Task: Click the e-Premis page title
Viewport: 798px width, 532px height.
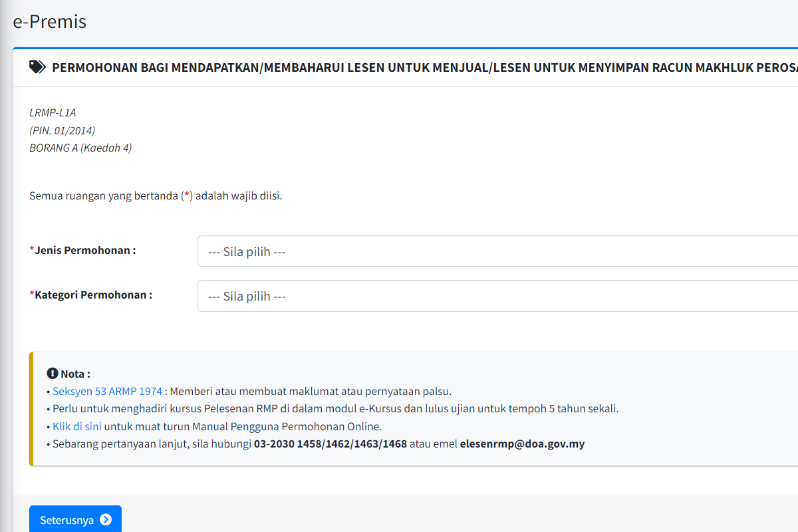Action: [50, 21]
